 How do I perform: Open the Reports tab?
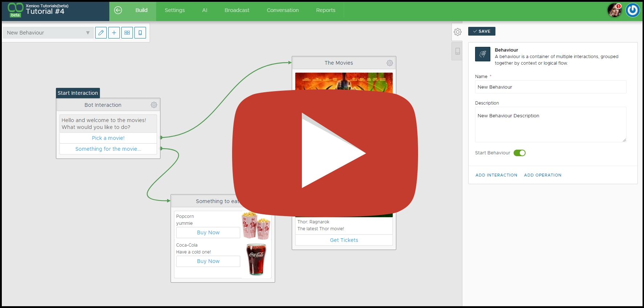[x=326, y=10]
